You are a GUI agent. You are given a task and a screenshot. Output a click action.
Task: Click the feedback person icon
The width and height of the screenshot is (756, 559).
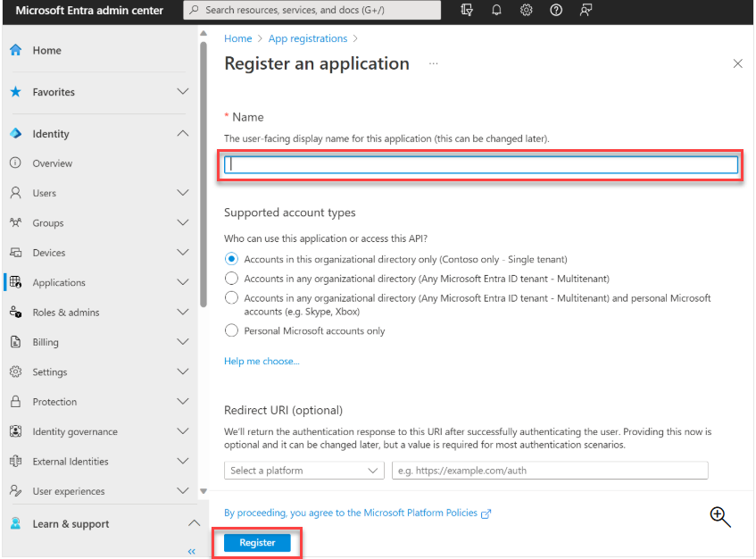pyautogui.click(x=586, y=10)
